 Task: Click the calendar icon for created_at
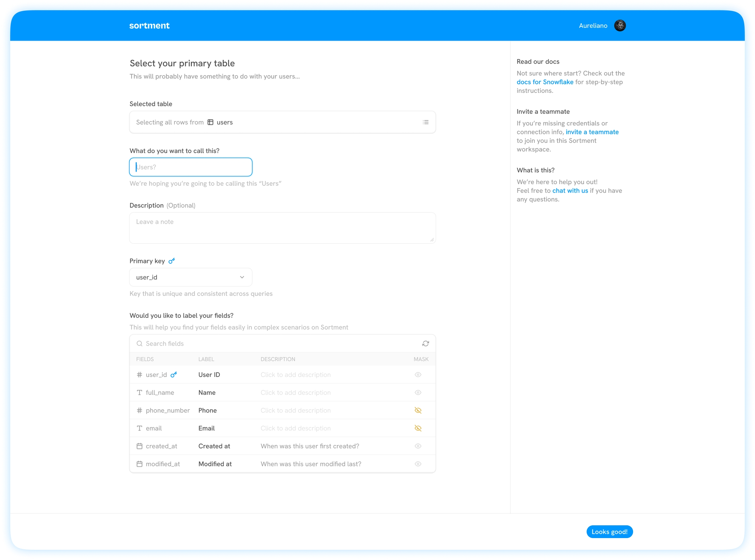[139, 446]
